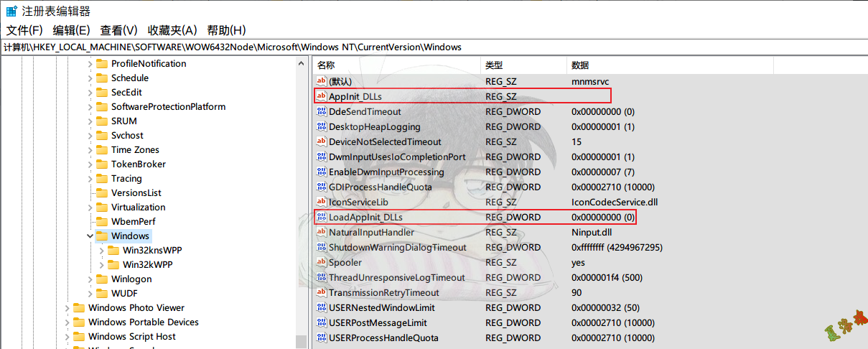Image resolution: width=868 pixels, height=349 pixels.
Task: Expand the Schedule registry key
Action: pos(90,78)
